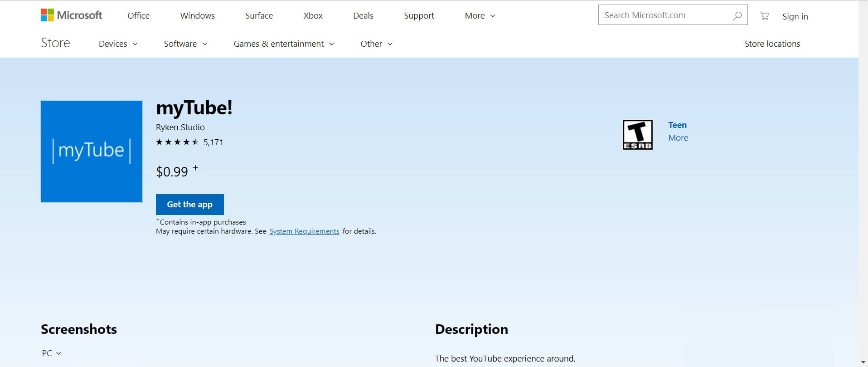Click Sign in
This screenshot has height=367, width=868.
(x=795, y=16)
